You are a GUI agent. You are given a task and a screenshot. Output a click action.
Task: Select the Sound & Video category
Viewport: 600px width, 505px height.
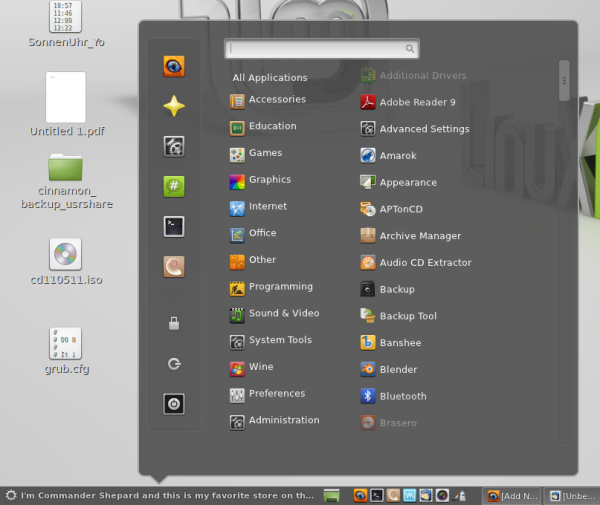click(274, 314)
